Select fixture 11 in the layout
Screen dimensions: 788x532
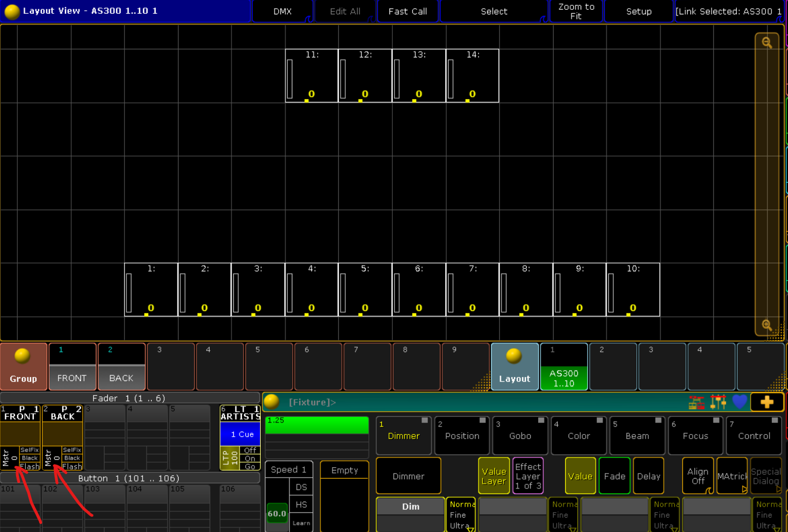(312, 76)
